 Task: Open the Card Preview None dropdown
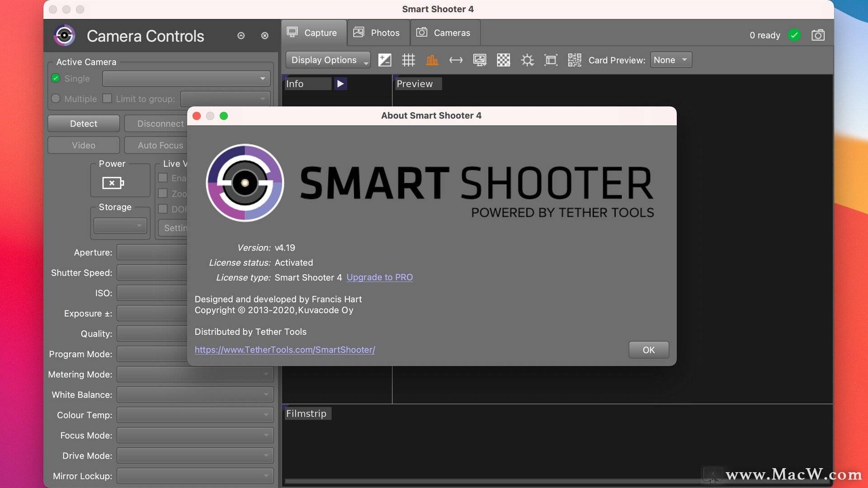(671, 60)
